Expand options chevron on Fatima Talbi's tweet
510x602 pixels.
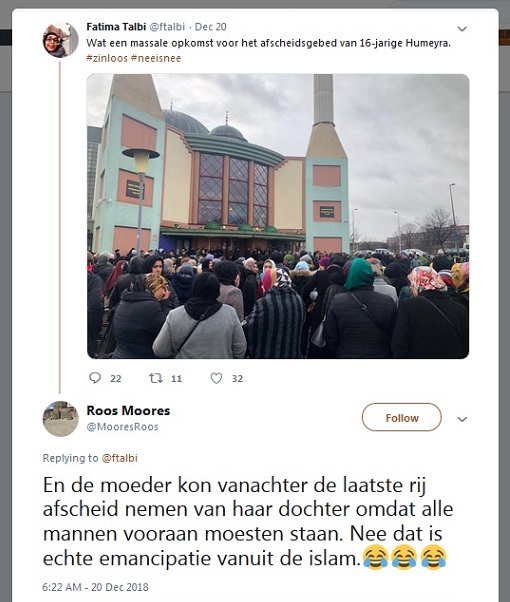coord(462,29)
